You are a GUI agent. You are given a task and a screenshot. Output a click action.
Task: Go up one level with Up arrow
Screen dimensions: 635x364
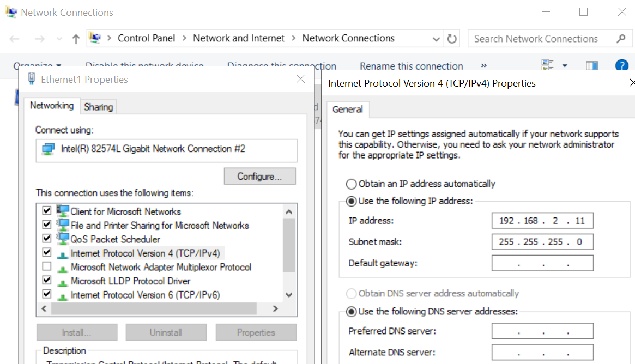[x=76, y=39]
